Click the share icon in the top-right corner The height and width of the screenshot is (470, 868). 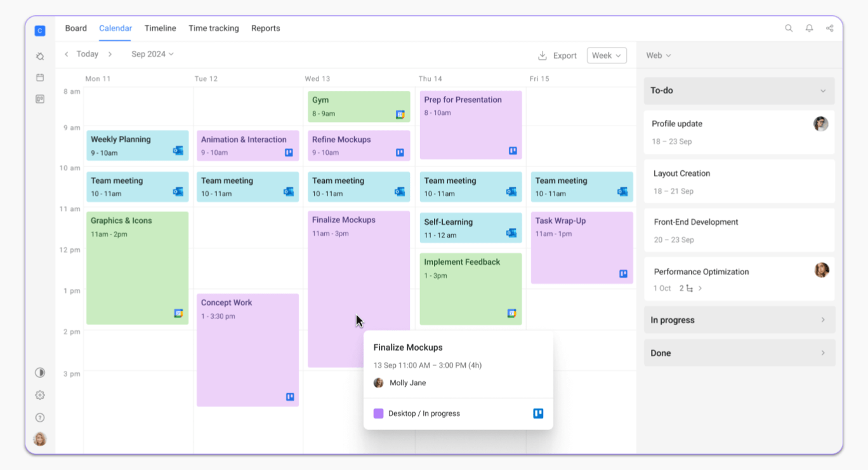tap(829, 28)
